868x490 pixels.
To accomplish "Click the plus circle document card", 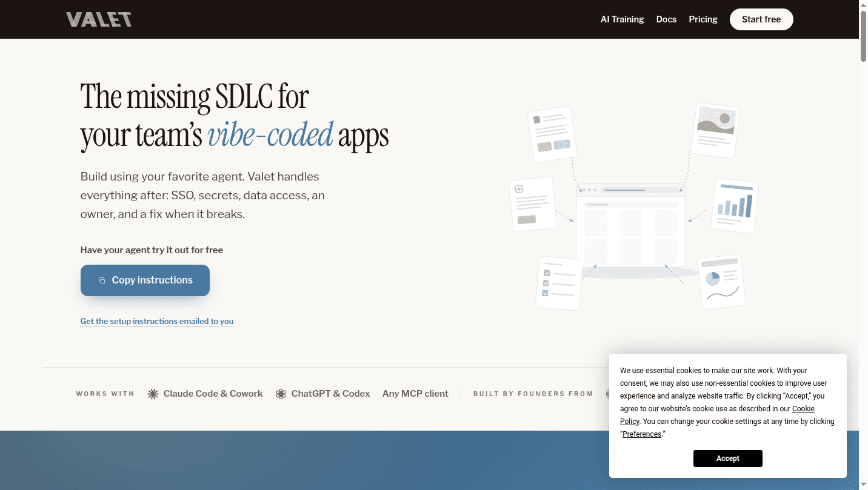I will (533, 204).
